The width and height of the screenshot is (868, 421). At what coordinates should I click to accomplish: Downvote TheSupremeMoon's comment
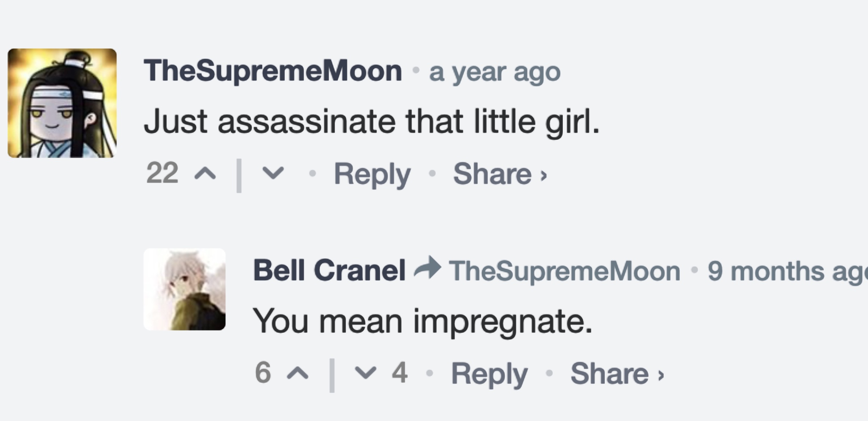tap(273, 173)
